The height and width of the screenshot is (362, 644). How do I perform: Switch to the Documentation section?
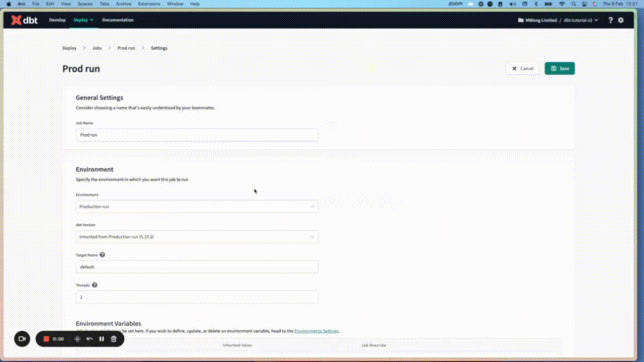click(x=118, y=20)
